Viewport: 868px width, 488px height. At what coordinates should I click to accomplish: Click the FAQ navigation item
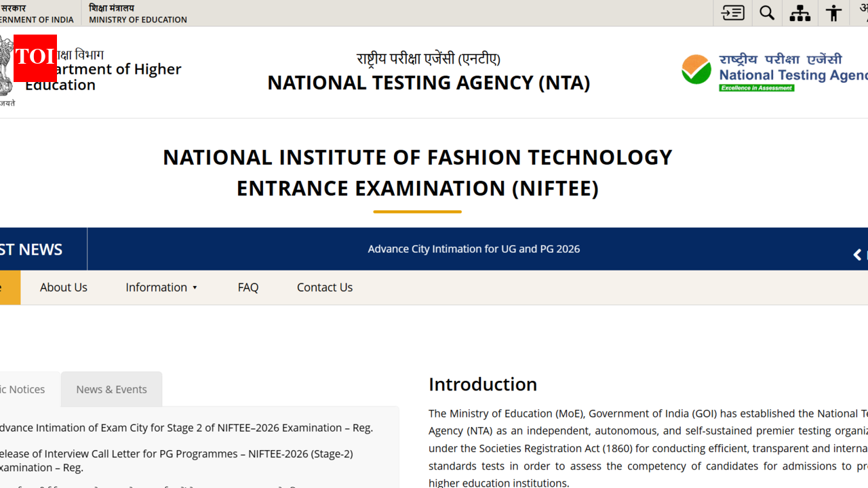(248, 287)
